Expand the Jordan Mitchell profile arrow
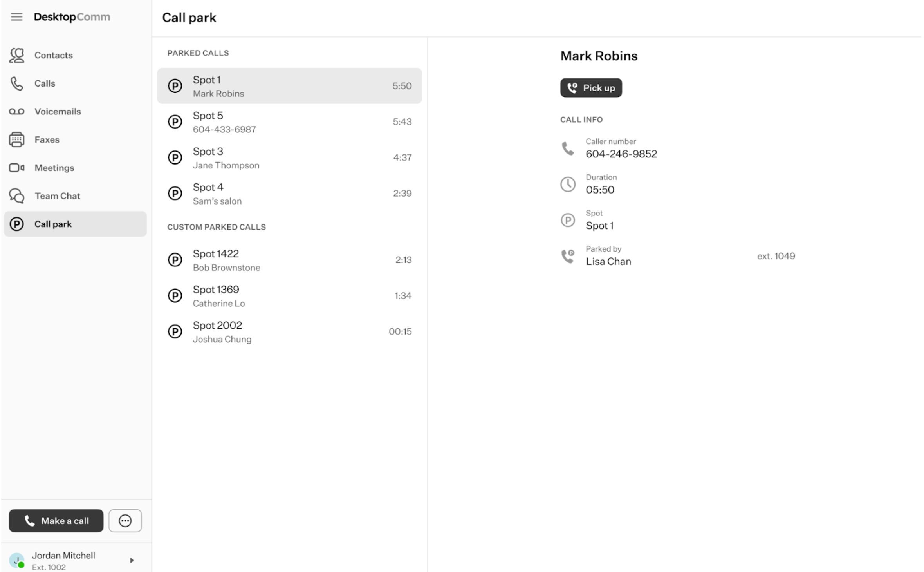Image resolution: width=924 pixels, height=572 pixels. [x=132, y=560]
